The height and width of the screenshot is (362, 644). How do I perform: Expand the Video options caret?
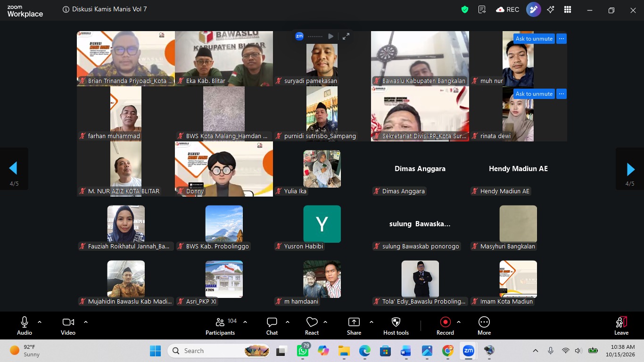(86, 322)
